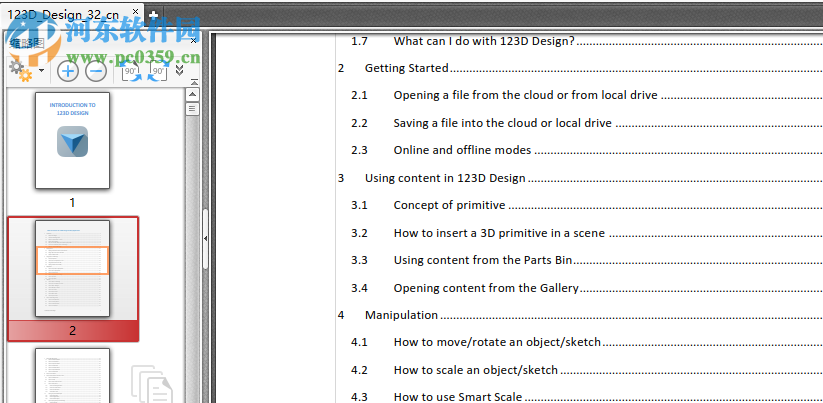The height and width of the screenshot is (403, 823).
Task: Open 'Online and offline modes' entry
Action: 462,150
